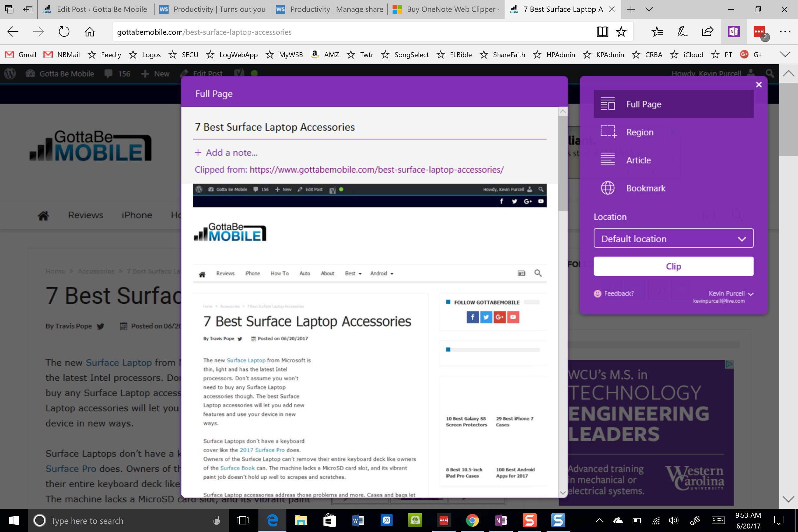Open the iCloud favorite

click(687, 55)
